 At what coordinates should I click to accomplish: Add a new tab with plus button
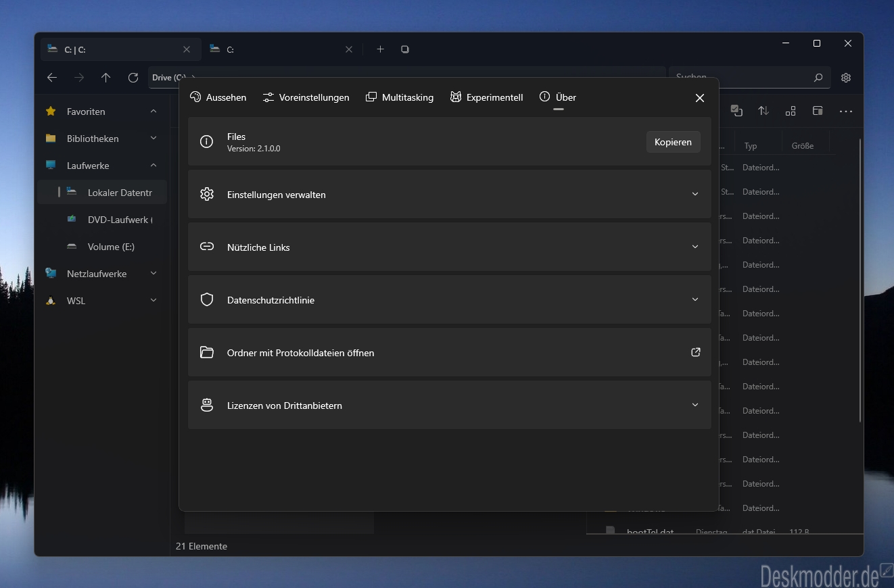coord(380,49)
